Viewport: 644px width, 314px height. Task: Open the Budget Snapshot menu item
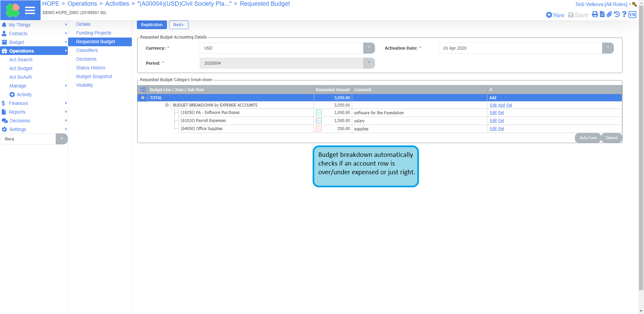pyautogui.click(x=94, y=76)
